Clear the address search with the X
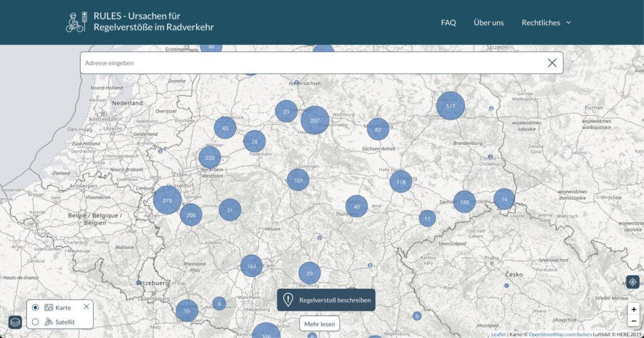The height and width of the screenshot is (338, 644). pos(552,63)
